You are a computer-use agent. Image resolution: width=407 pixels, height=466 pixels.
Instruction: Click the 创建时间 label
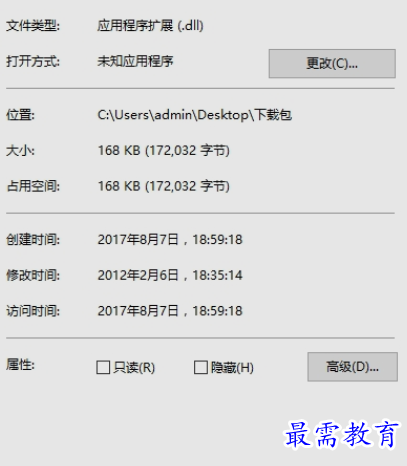coord(33,239)
